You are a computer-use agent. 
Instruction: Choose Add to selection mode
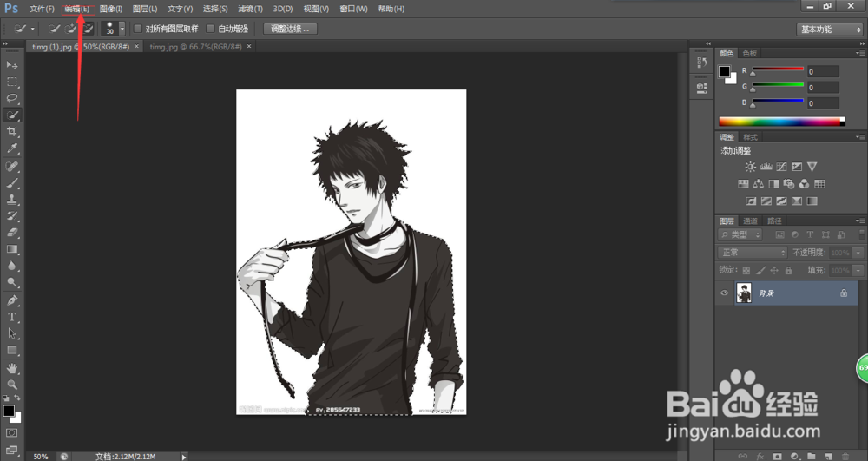point(71,29)
